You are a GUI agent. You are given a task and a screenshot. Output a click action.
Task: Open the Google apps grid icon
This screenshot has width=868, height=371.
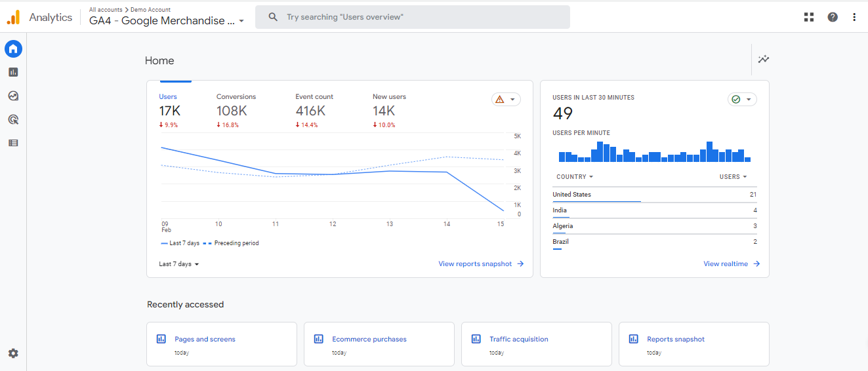(809, 17)
